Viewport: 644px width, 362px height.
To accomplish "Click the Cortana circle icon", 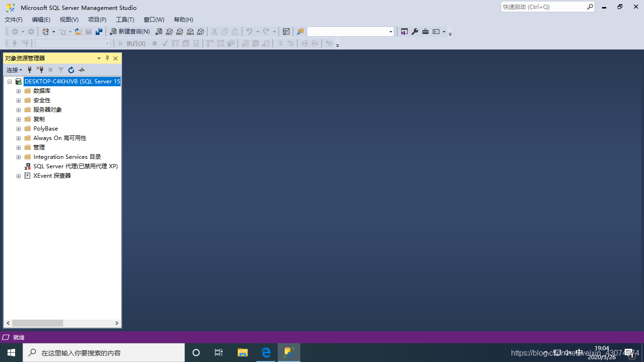I will [196, 353].
